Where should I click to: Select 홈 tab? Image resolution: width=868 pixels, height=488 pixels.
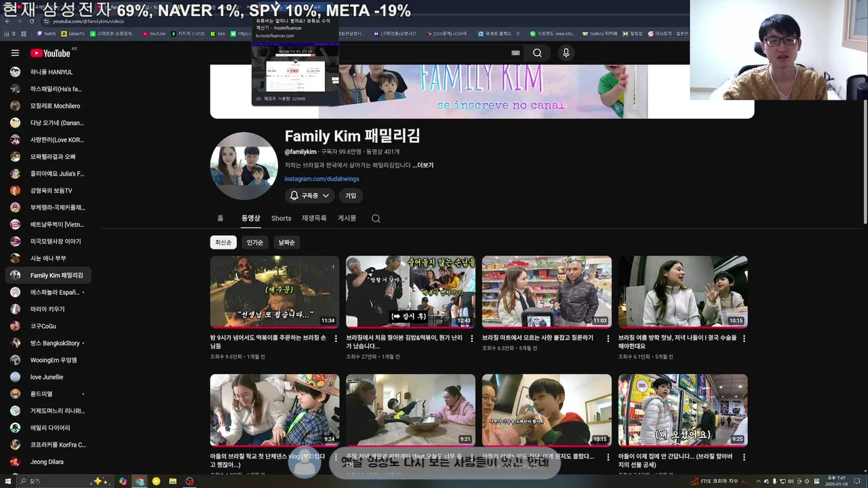click(220, 218)
